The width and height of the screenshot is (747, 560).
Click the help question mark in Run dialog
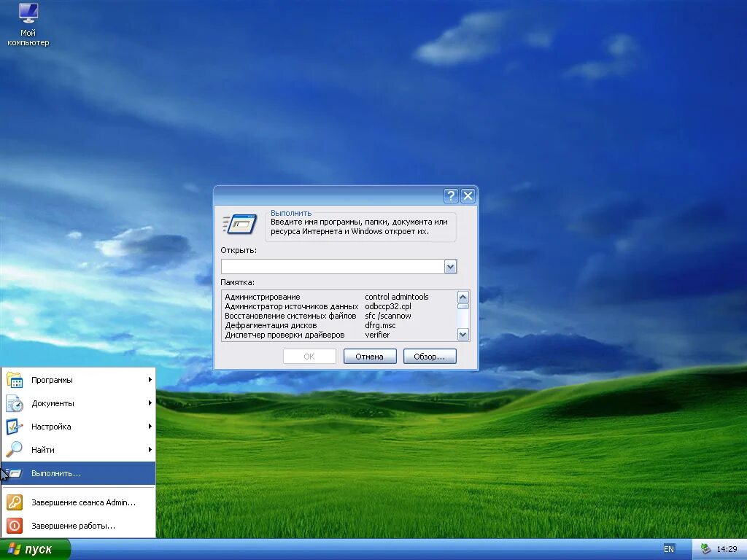451,195
